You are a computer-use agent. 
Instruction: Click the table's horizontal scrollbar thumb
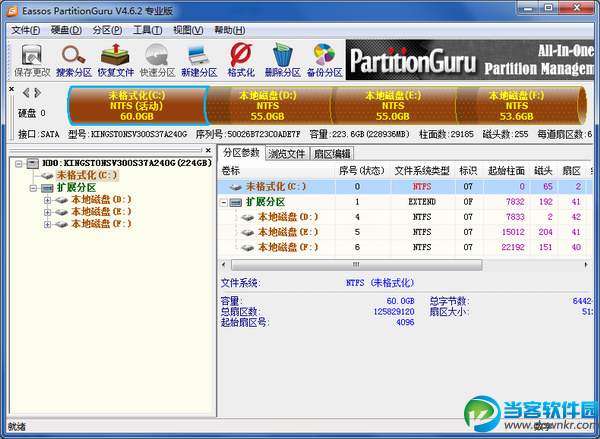pyautogui.click(x=356, y=265)
